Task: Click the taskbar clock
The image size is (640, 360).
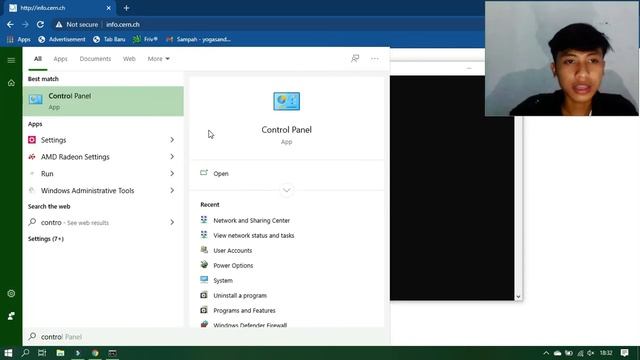Action: pos(606,353)
